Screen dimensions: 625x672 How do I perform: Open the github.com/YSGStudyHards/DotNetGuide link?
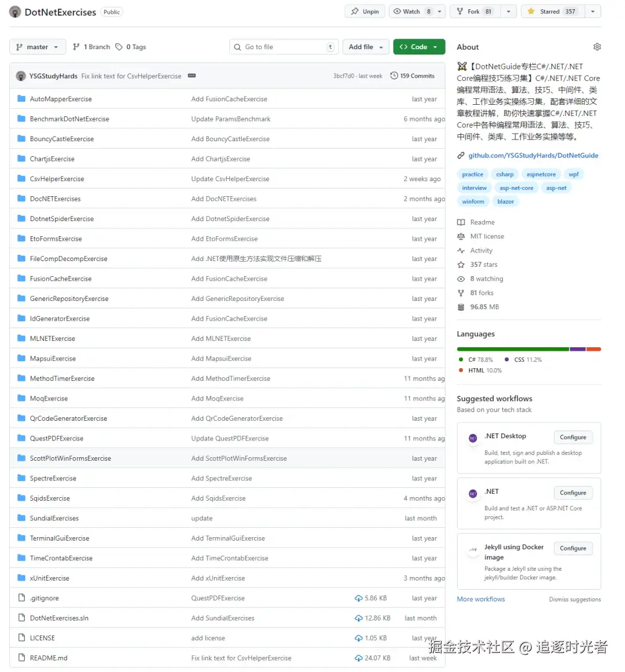(533, 155)
